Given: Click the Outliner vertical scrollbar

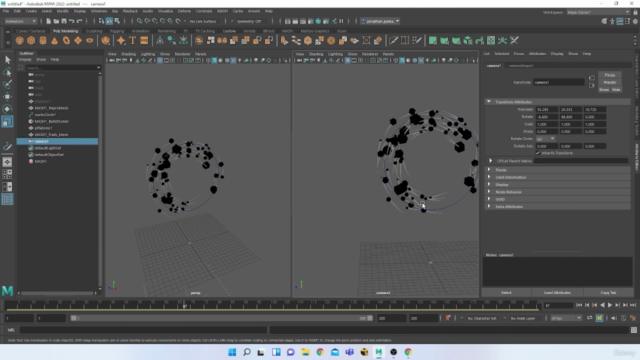Looking at the screenshot, I should click(x=100, y=180).
